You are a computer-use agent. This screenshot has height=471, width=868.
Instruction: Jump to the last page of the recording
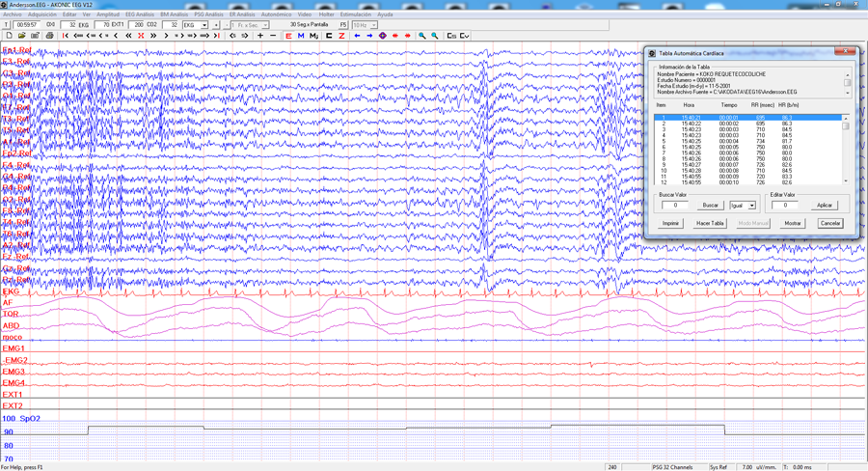pos(217,36)
